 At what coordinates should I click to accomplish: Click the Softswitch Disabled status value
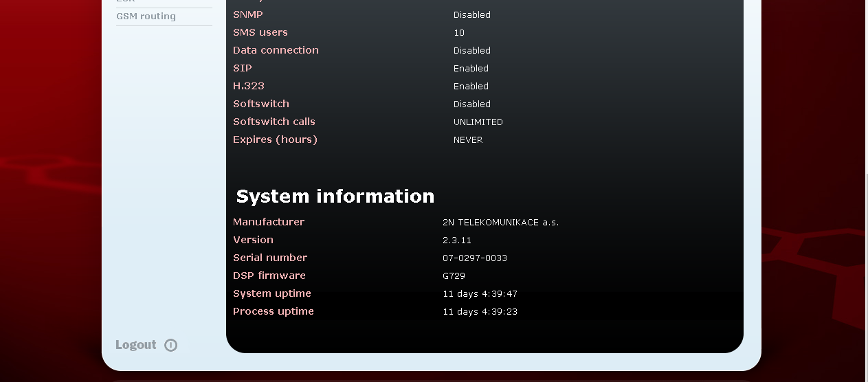click(471, 104)
